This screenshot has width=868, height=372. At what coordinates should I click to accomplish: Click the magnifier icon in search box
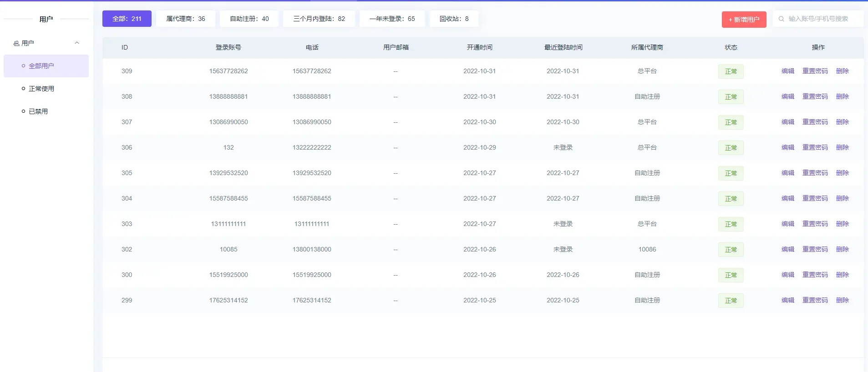click(781, 19)
